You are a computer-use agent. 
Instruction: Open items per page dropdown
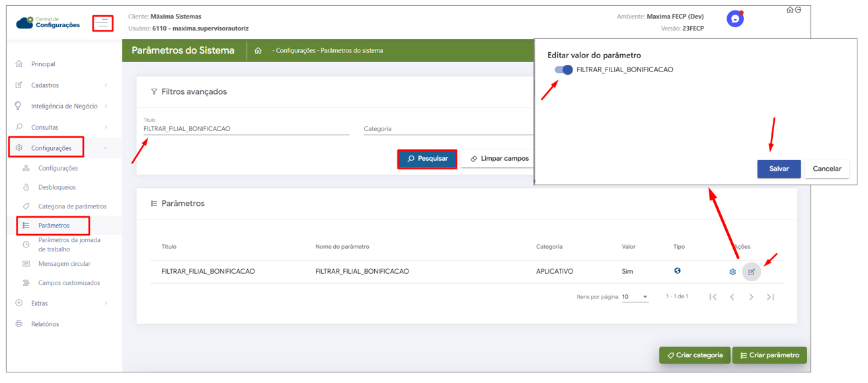pyautogui.click(x=635, y=297)
